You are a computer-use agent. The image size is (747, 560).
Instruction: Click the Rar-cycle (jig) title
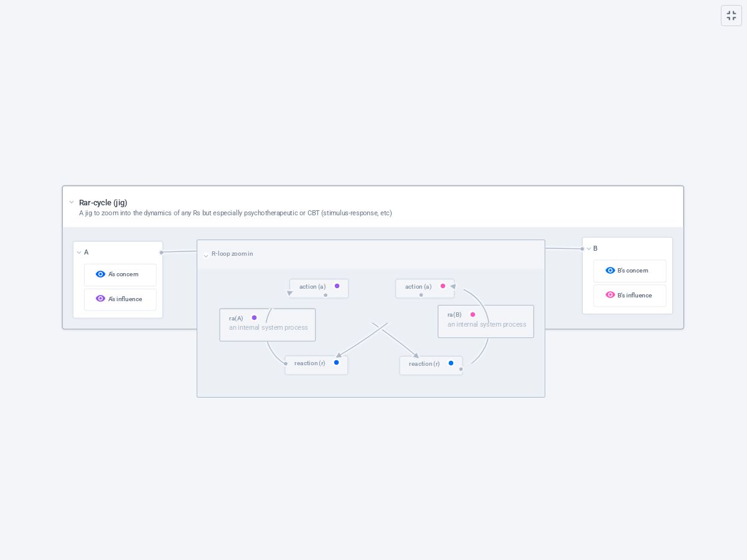click(103, 203)
